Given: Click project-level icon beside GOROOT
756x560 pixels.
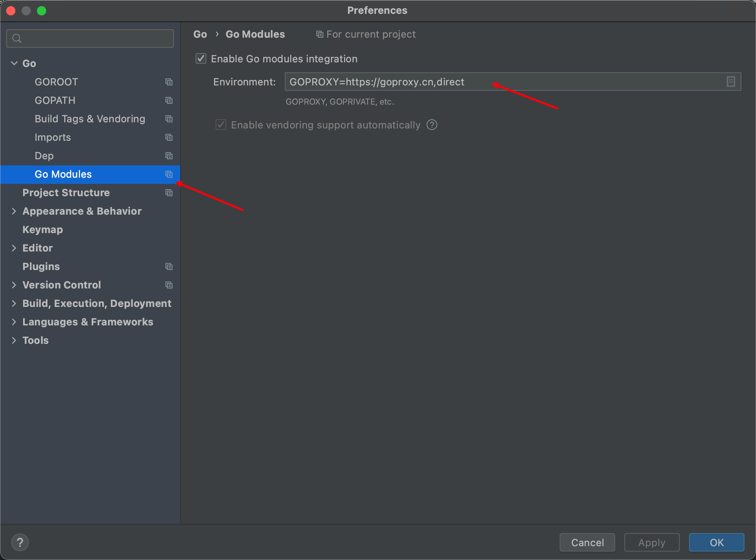Looking at the screenshot, I should pos(169,82).
